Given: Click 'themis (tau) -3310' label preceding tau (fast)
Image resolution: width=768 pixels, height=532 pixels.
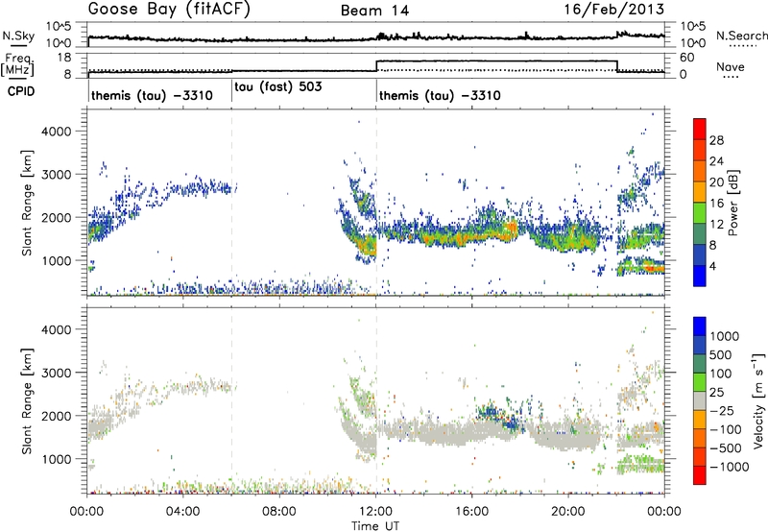Looking at the screenshot, I should click(x=152, y=95).
